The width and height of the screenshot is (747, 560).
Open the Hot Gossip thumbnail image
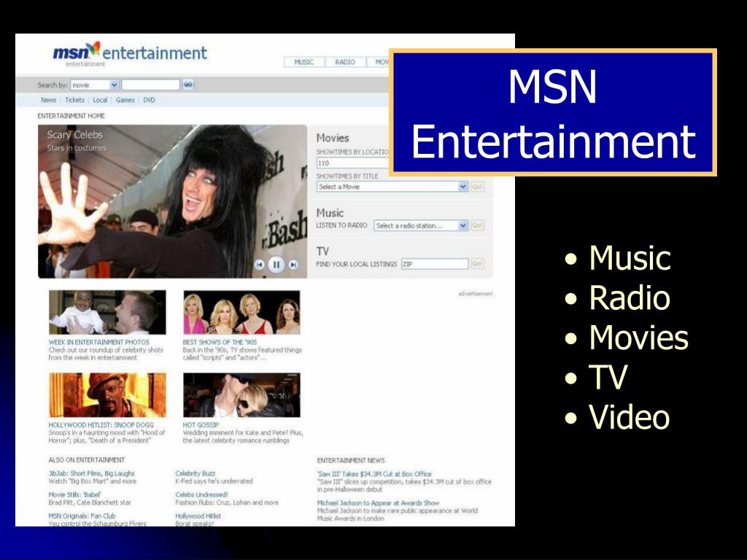[x=242, y=395]
